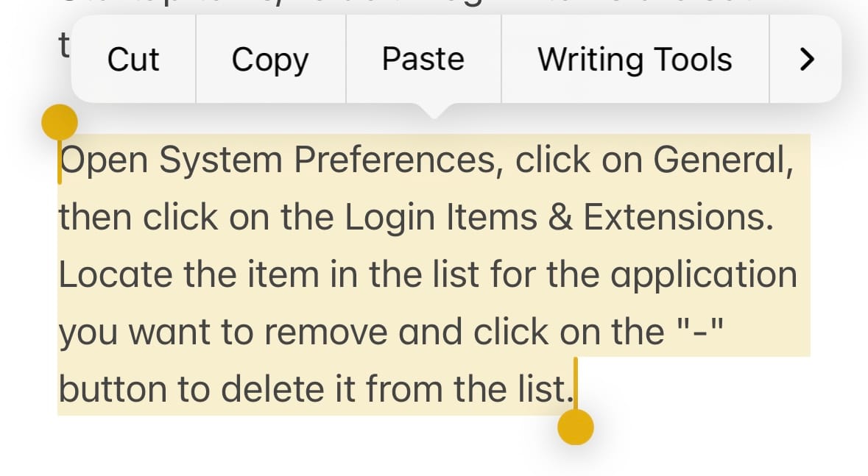Tap Cut in the context menu
The height and width of the screenshot is (476, 868).
(133, 60)
